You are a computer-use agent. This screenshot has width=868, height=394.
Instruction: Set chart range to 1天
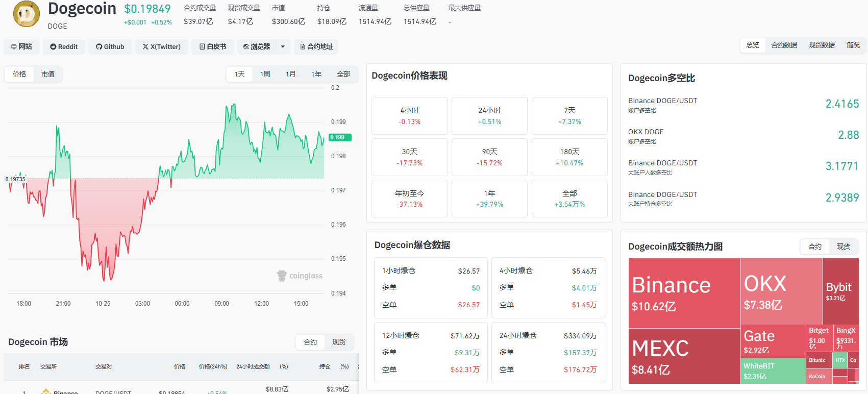click(x=240, y=74)
